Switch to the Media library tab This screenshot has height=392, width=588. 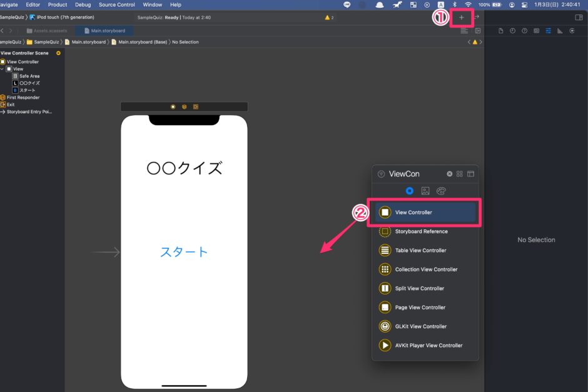[425, 191]
